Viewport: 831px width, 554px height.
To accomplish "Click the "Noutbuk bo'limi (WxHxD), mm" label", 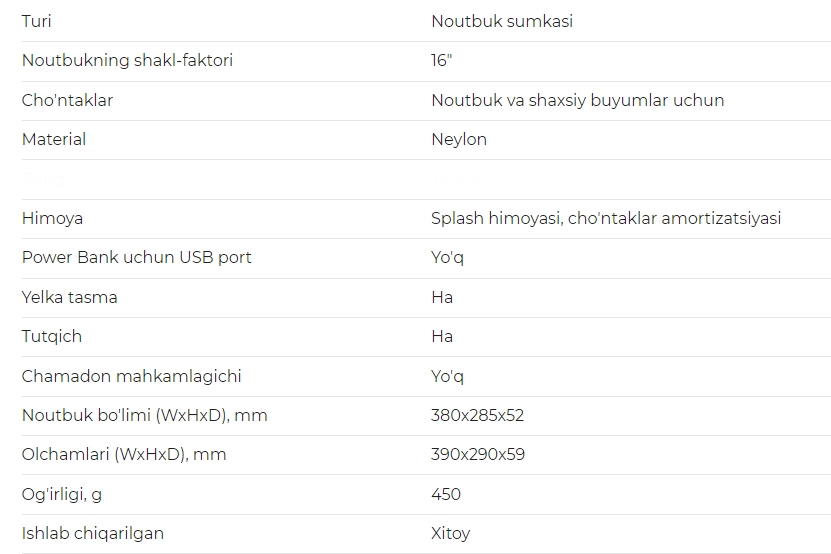I will click(x=144, y=415).
